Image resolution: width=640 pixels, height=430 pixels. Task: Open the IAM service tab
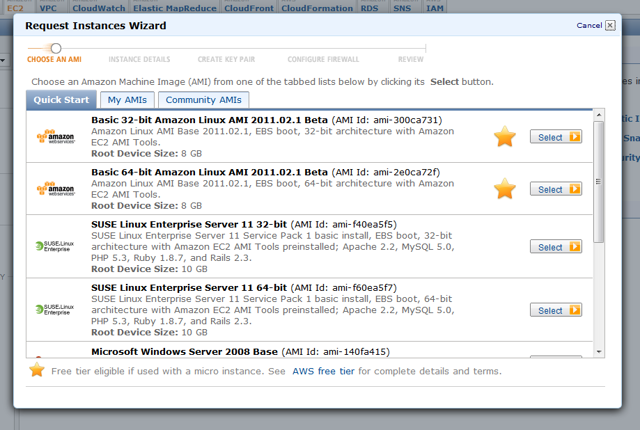[435, 8]
